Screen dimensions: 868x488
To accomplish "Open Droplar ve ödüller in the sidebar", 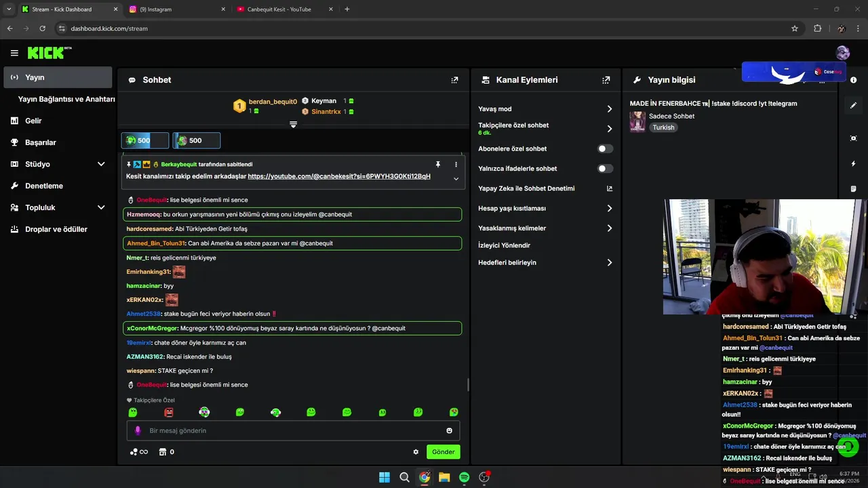I will [58, 229].
